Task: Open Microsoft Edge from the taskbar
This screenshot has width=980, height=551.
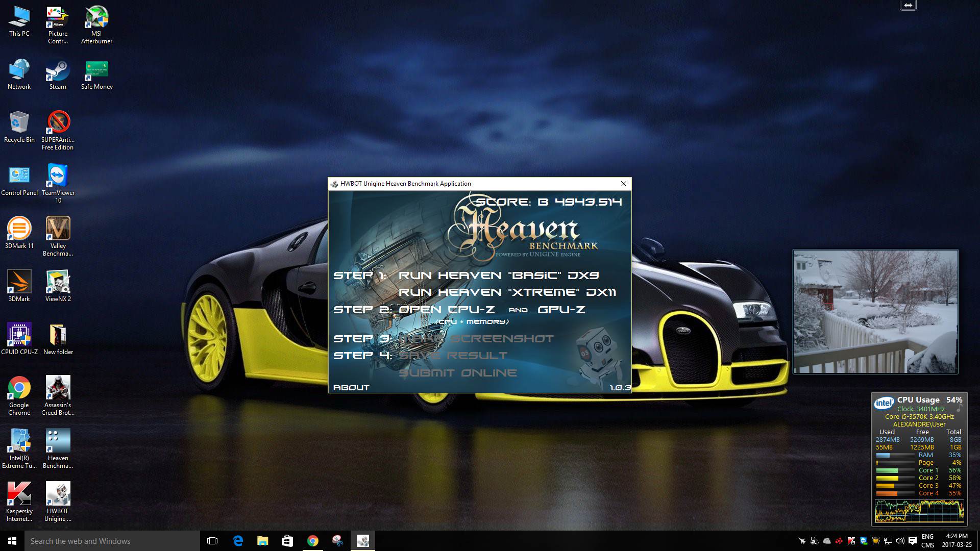Action: [238, 541]
